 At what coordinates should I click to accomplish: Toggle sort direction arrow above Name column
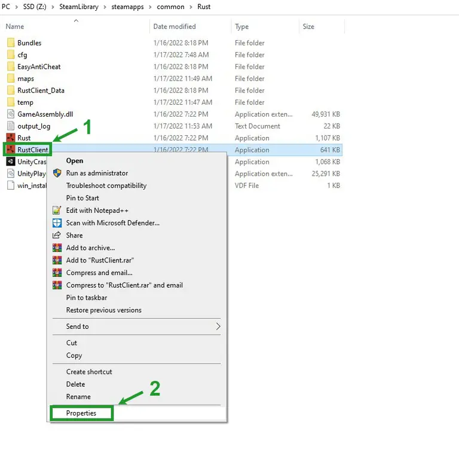pos(76,21)
